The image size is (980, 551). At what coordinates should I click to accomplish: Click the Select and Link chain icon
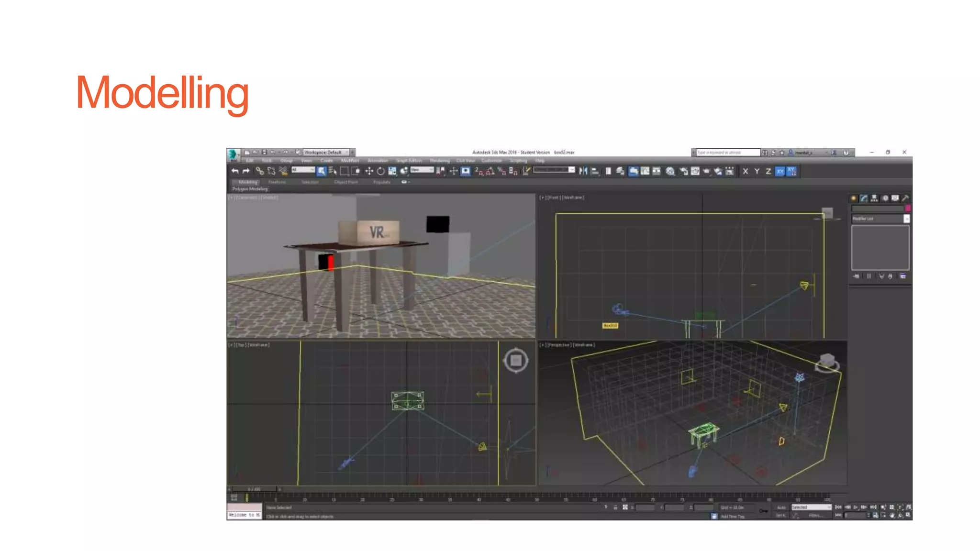click(x=259, y=171)
